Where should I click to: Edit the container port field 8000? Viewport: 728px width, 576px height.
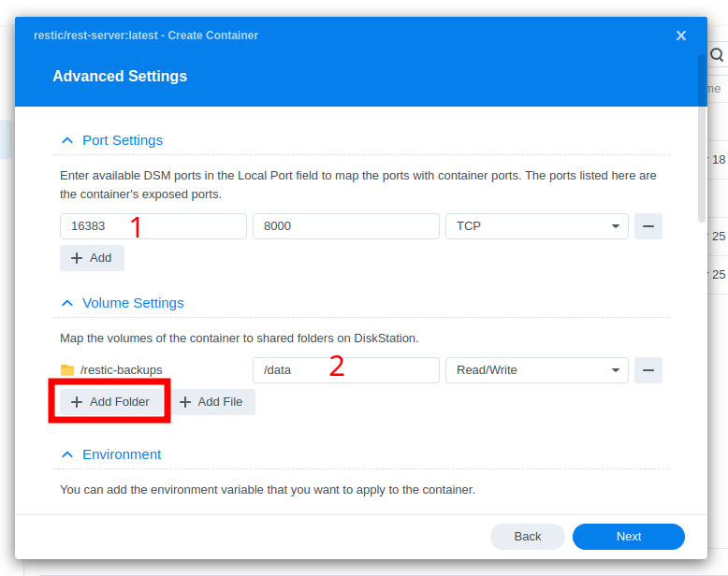[346, 226]
